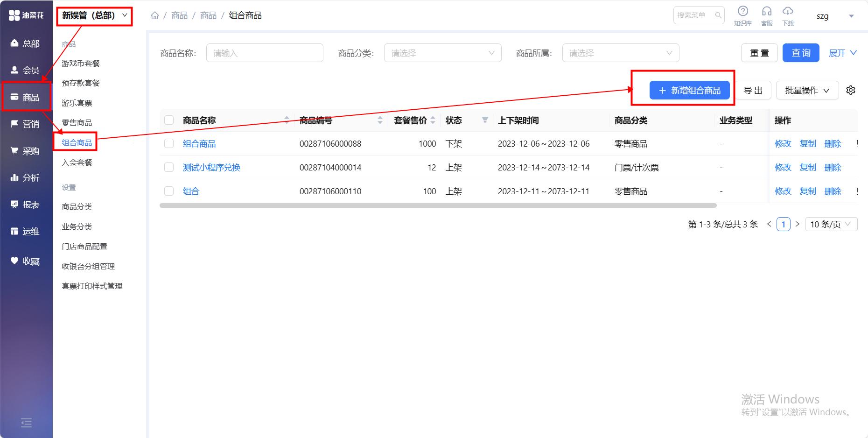Open 分析 section in sidebar
Screen dimensions: 868x438
point(26,178)
